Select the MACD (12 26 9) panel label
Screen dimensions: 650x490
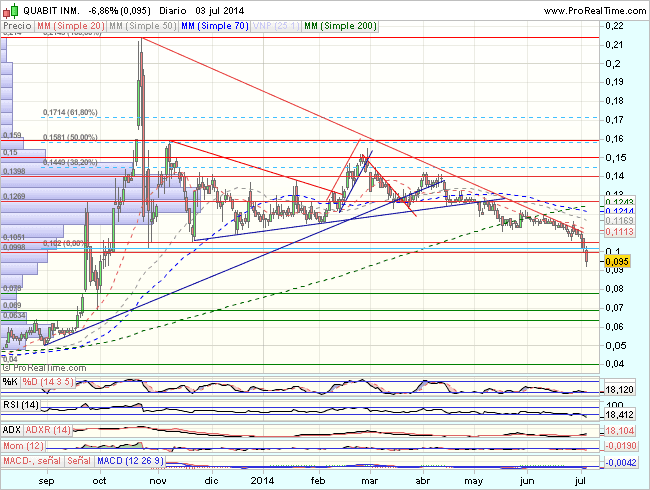point(128,461)
